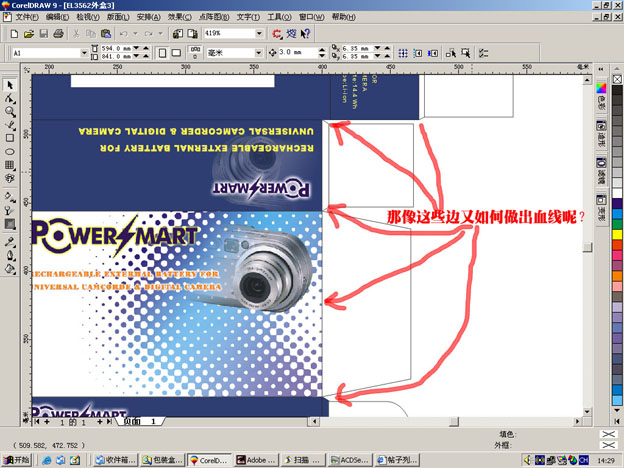Viewport: 624px width, 468px height.
Task: Click the Export icon
Action: (193, 34)
